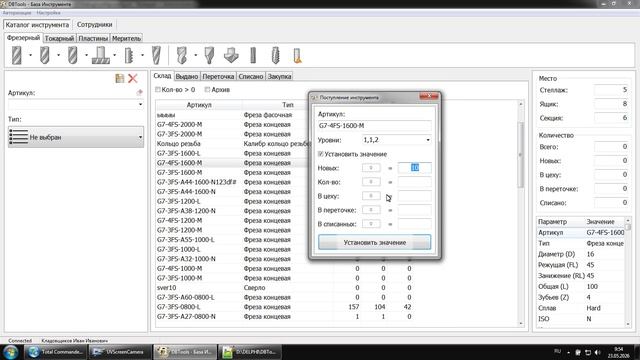Close the 'Поступление инструмента' dialog
The width and height of the screenshot is (640, 360).
(429, 96)
